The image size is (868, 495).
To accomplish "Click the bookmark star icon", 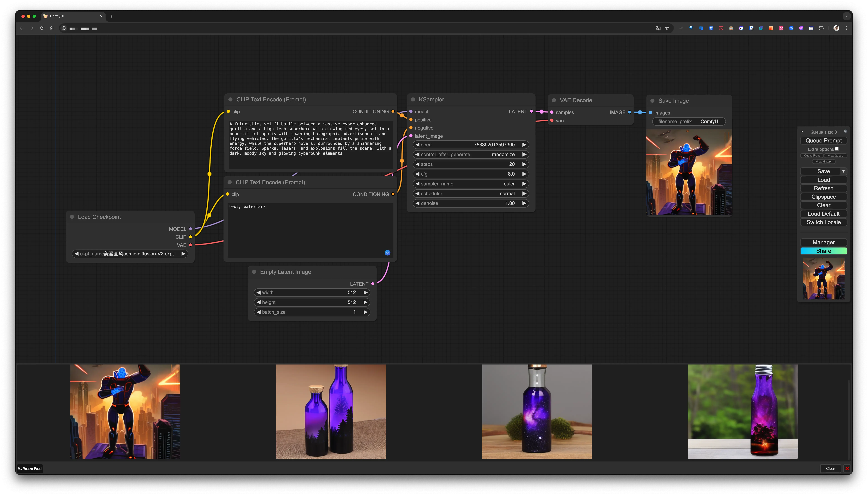I will pos(667,28).
